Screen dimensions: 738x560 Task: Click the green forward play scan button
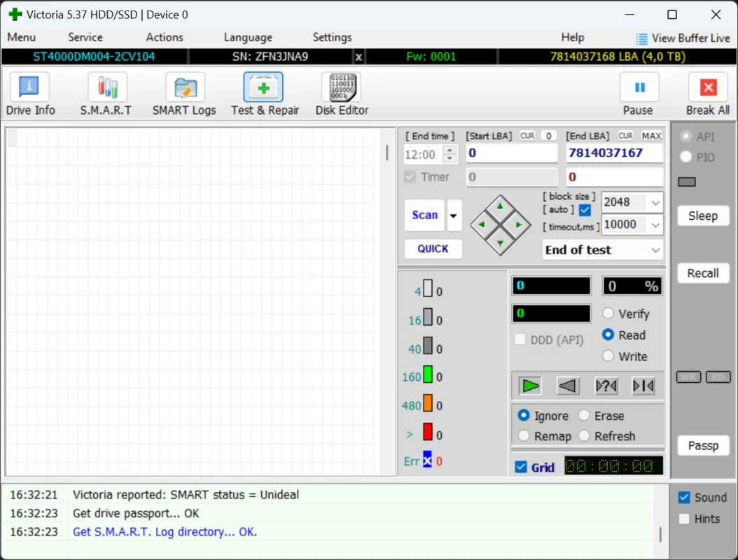click(x=531, y=386)
